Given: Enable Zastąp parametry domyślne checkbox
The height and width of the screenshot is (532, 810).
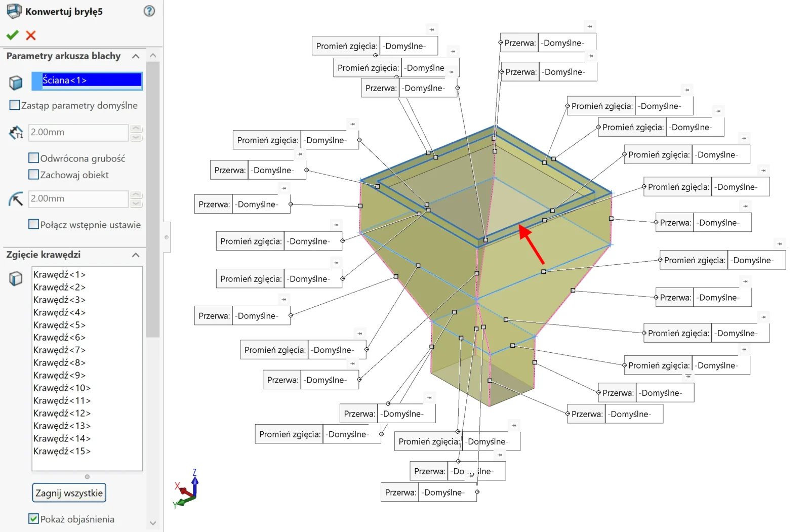Looking at the screenshot, I should point(15,105).
